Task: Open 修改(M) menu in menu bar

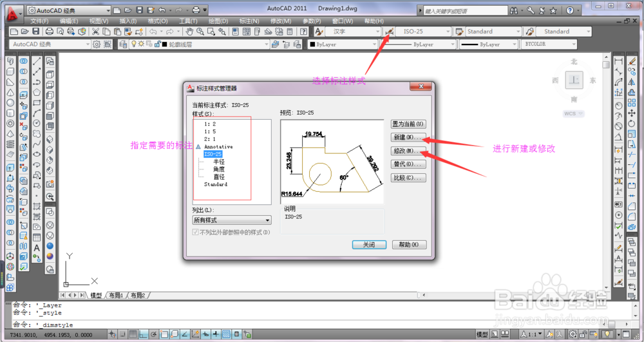Action: (281, 21)
